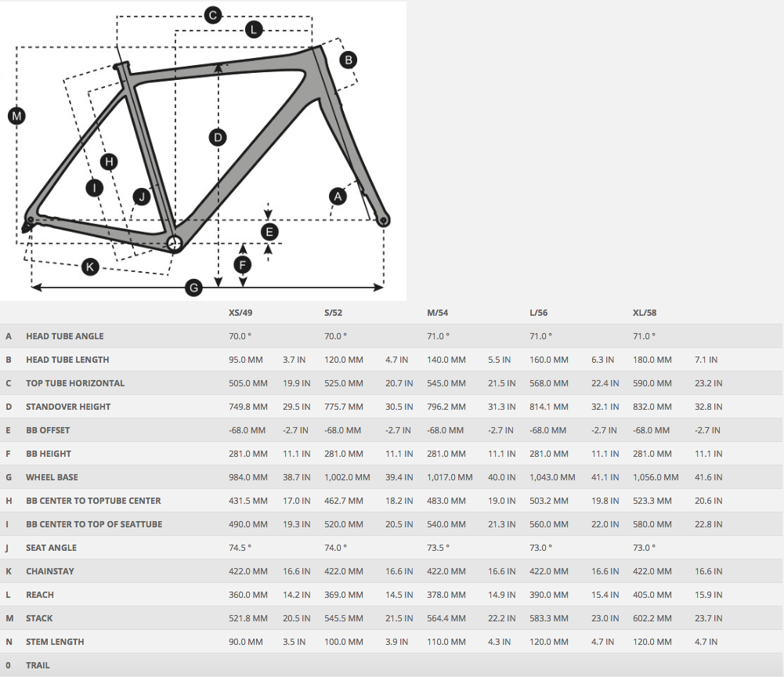This screenshot has width=784, height=677.
Task: Click the circled L reach marker
Action: 254,30
